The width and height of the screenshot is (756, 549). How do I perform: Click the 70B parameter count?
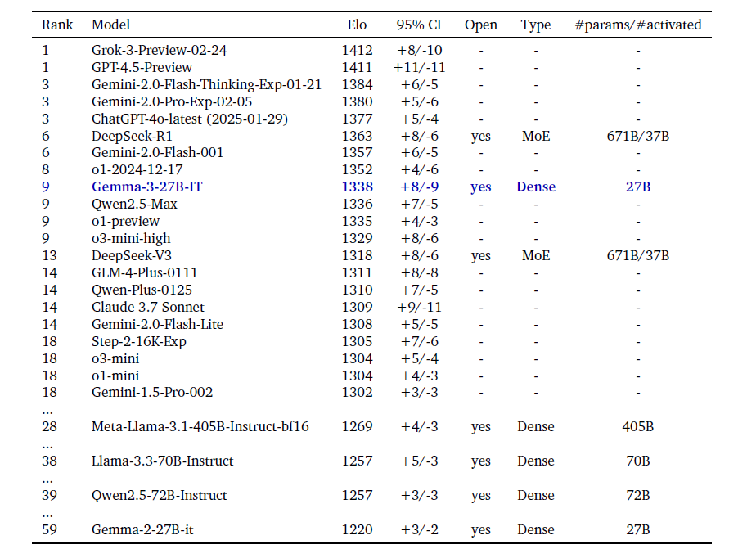tap(638, 461)
